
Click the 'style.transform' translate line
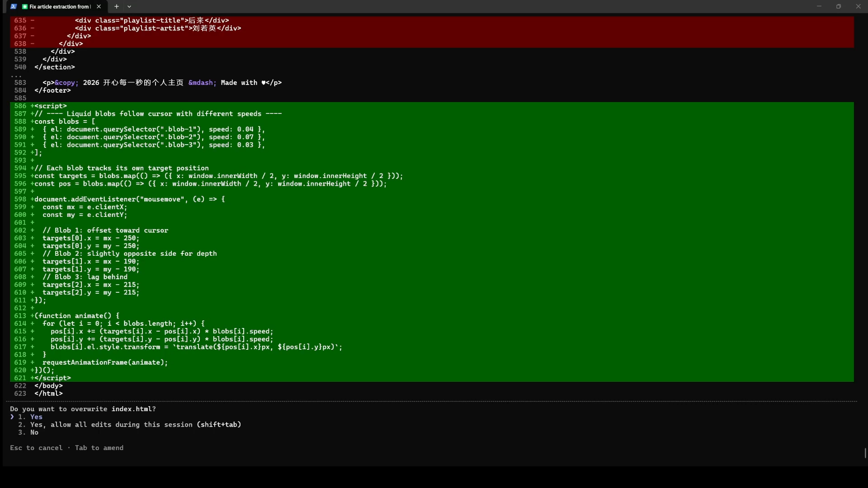pyautogui.click(x=196, y=347)
